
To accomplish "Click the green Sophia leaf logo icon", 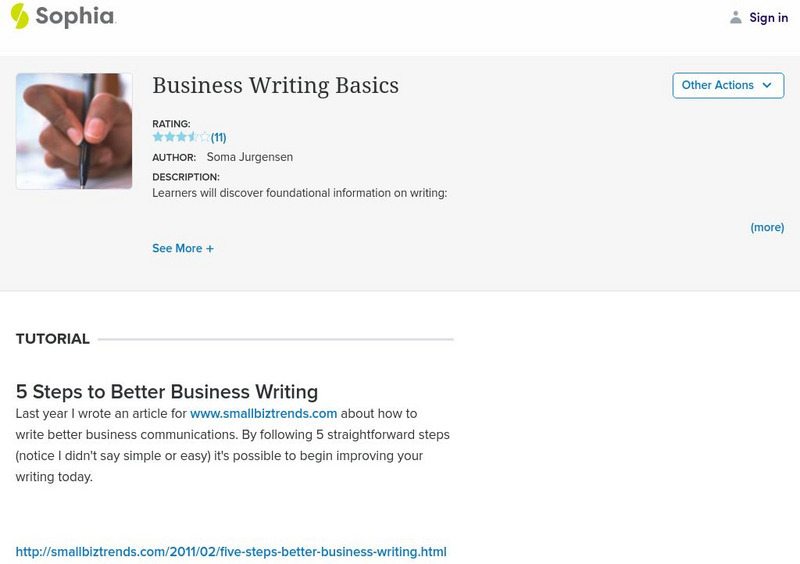I will pos(20,16).
